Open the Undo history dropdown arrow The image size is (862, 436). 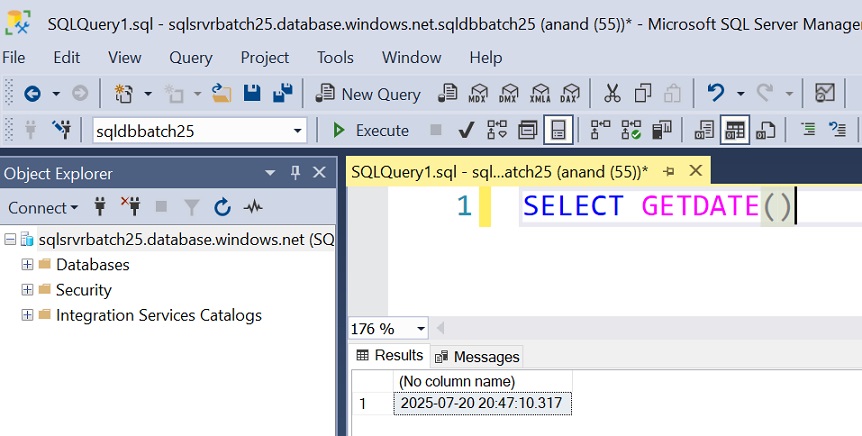[740, 93]
